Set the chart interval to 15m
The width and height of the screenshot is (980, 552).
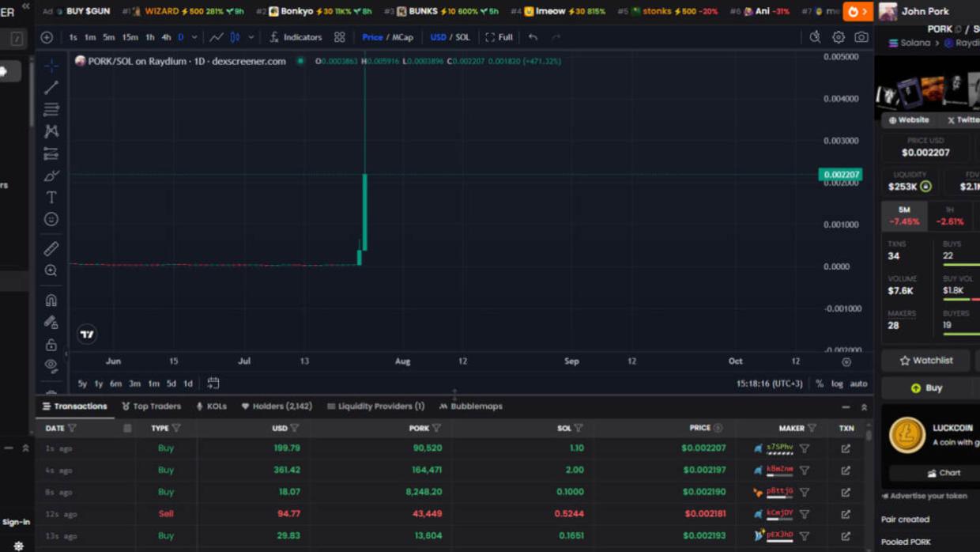(130, 37)
